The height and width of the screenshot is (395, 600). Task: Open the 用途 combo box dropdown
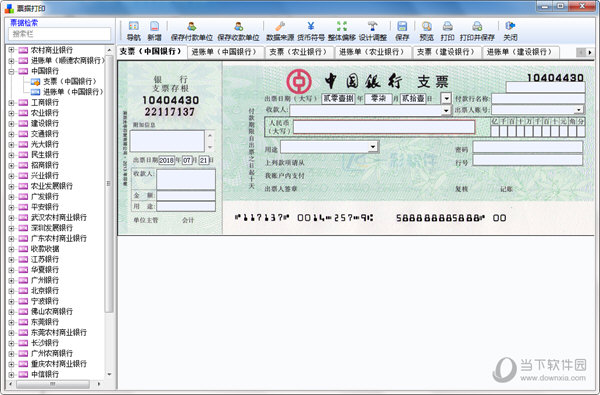point(373,147)
